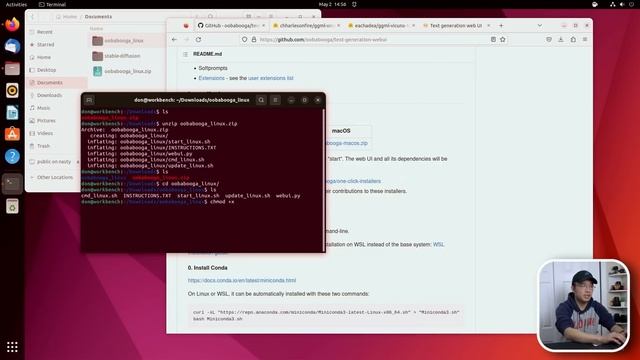Open the network status icon in top bar
The height and width of the screenshot is (360, 640).
point(613,4)
